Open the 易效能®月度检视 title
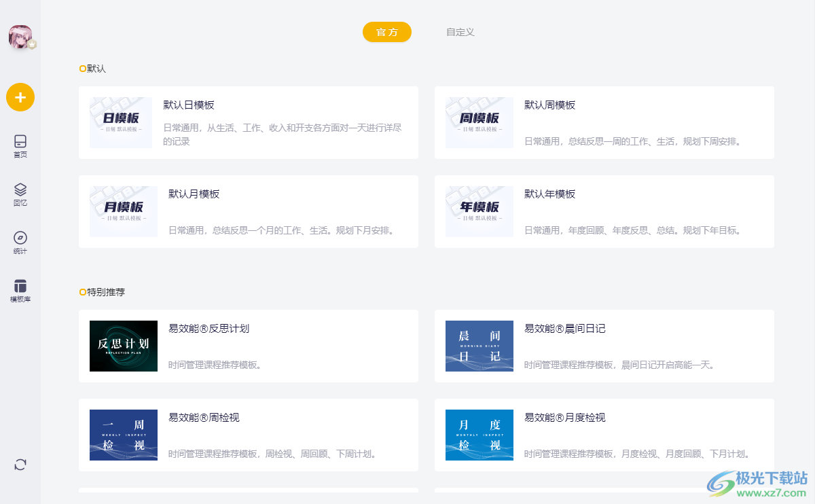The height and width of the screenshot is (504, 815). pyautogui.click(x=565, y=417)
